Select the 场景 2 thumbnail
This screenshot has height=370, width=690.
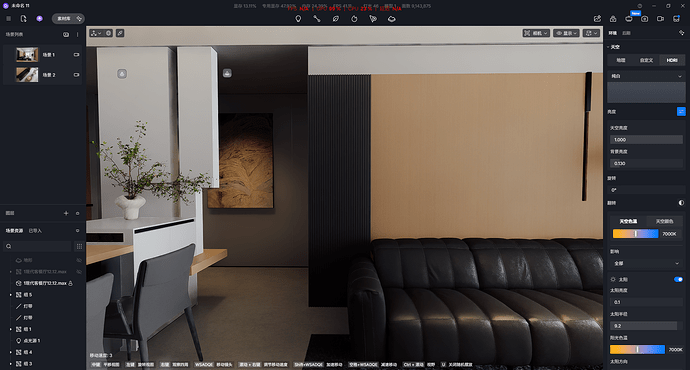(27, 75)
